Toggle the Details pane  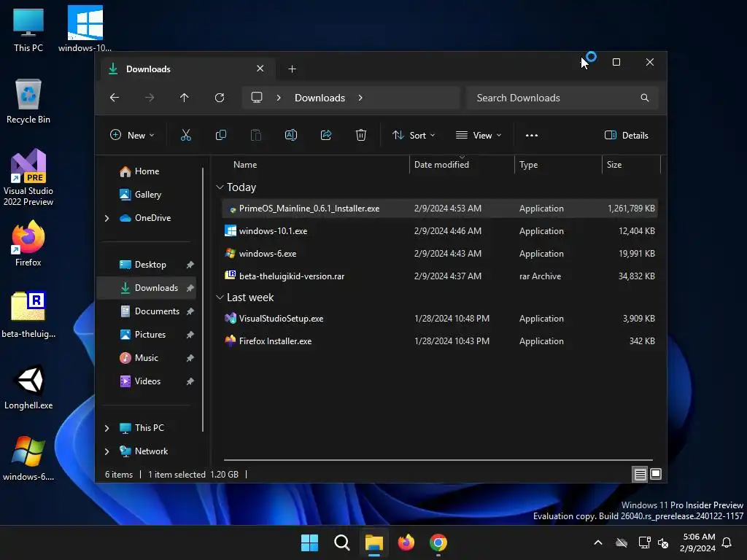626,135
